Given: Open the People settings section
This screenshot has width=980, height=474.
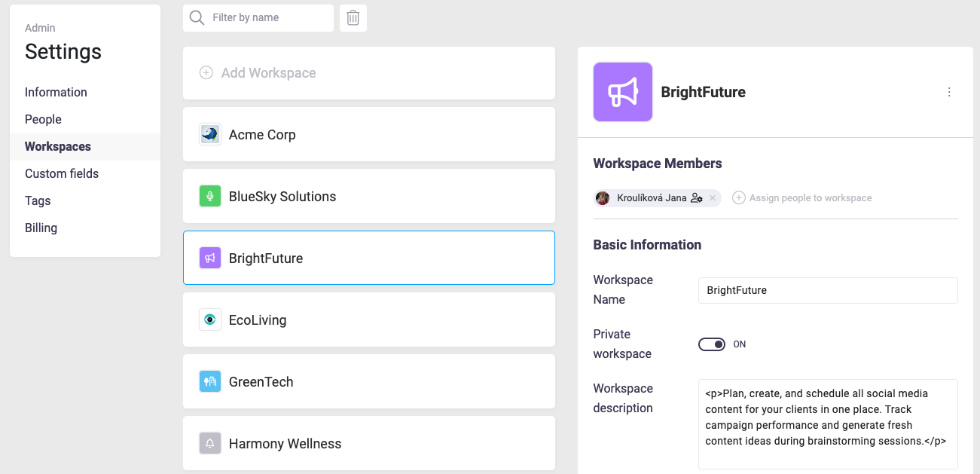Looking at the screenshot, I should click(x=43, y=119).
